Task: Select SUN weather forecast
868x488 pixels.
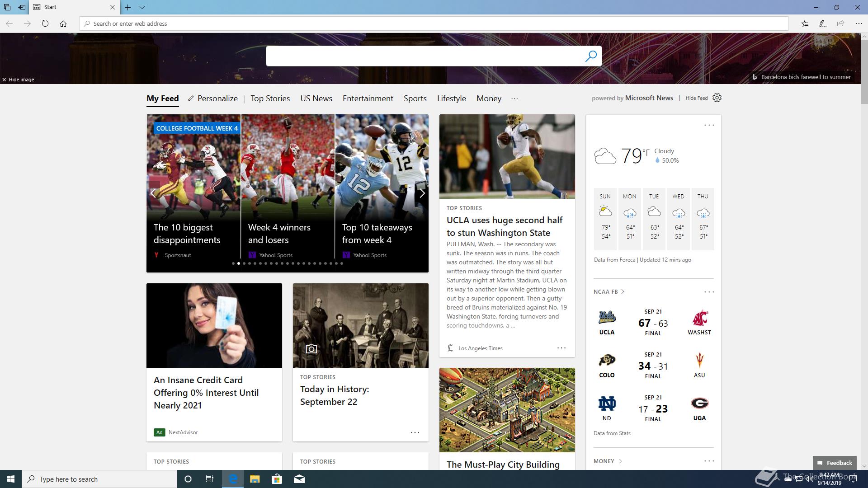Action: tap(605, 219)
